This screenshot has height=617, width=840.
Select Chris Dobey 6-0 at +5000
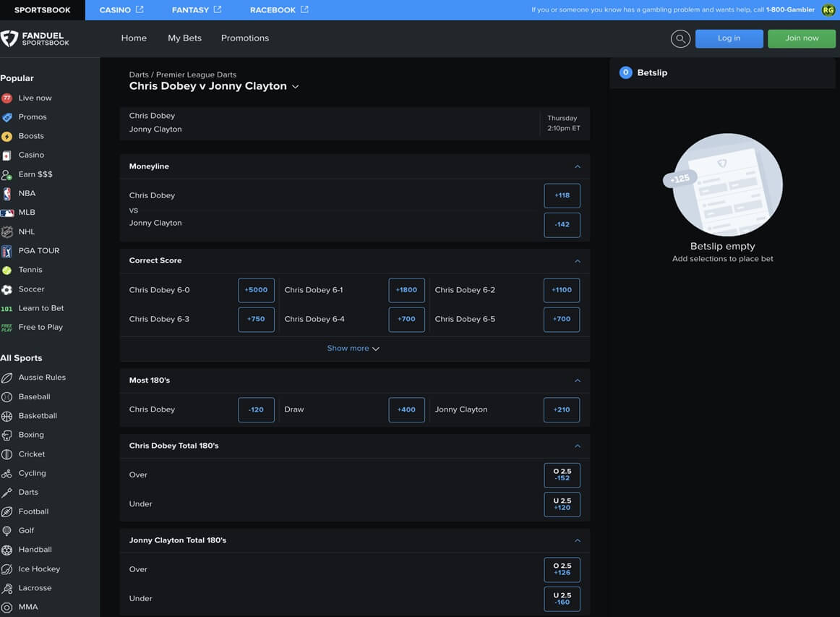tap(256, 290)
